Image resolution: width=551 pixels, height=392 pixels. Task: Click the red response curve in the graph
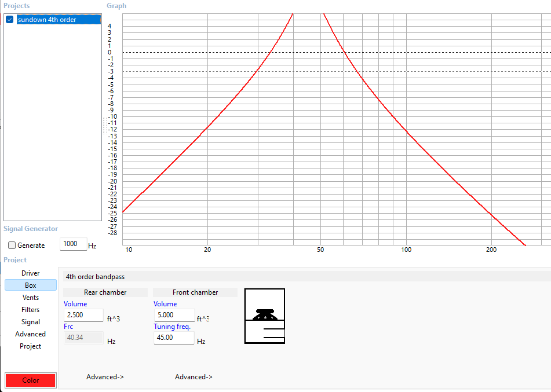(x=406, y=131)
